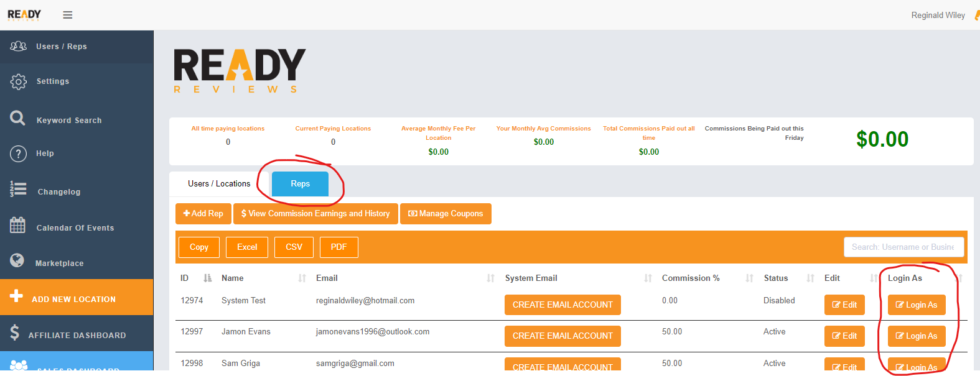The image size is (980, 376).
Task: Export the table using Excel button
Action: click(247, 247)
